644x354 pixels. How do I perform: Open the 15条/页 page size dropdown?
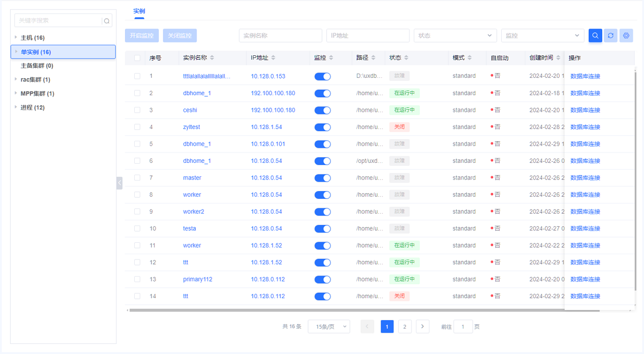(328, 327)
